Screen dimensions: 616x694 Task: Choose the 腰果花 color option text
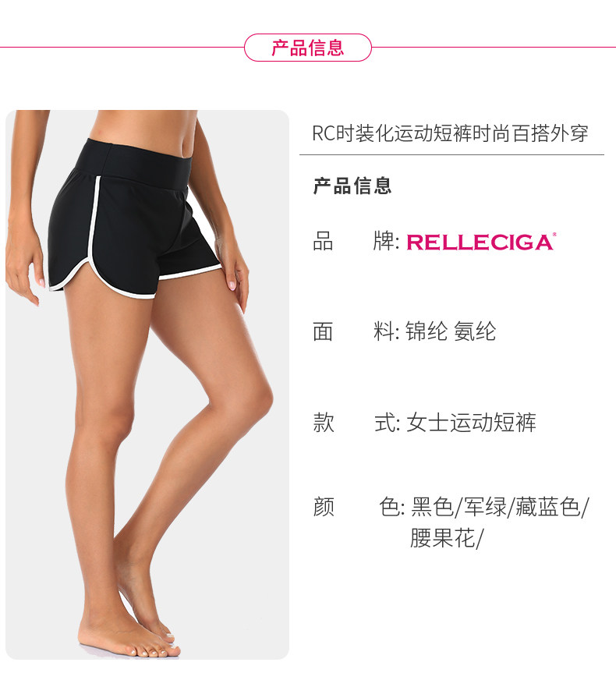click(442, 538)
